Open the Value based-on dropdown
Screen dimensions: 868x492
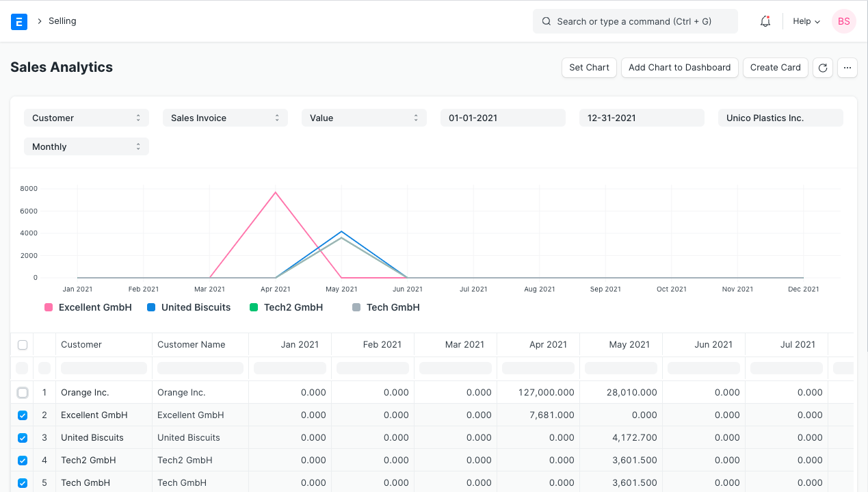click(x=364, y=118)
